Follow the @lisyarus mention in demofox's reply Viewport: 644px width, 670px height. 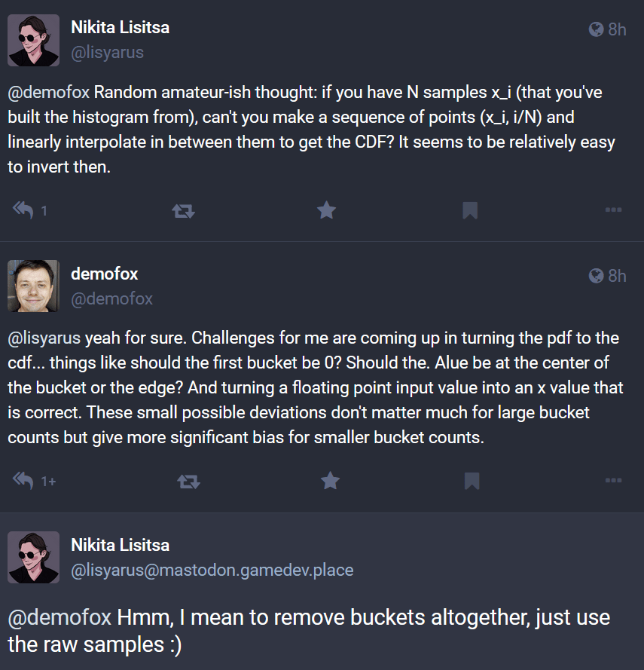[x=45, y=339]
